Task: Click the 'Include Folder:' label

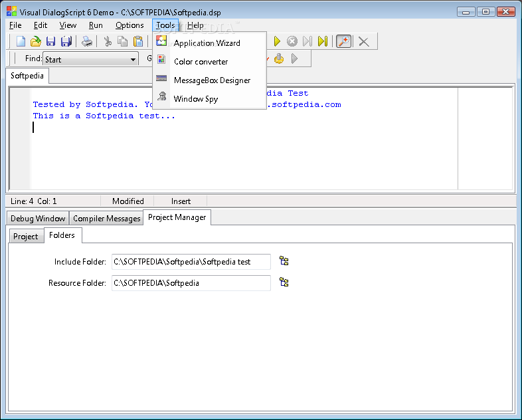Action: tap(80, 262)
